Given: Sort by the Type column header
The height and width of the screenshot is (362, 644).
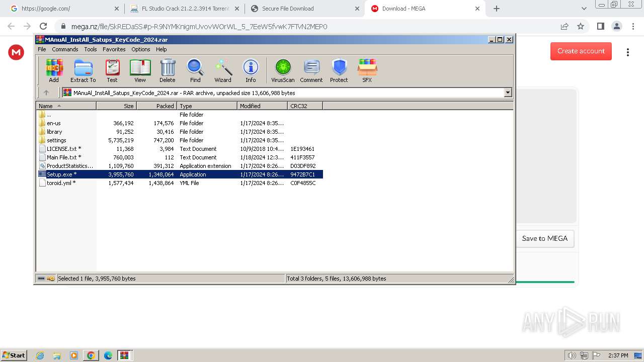Looking at the screenshot, I should point(207,106).
